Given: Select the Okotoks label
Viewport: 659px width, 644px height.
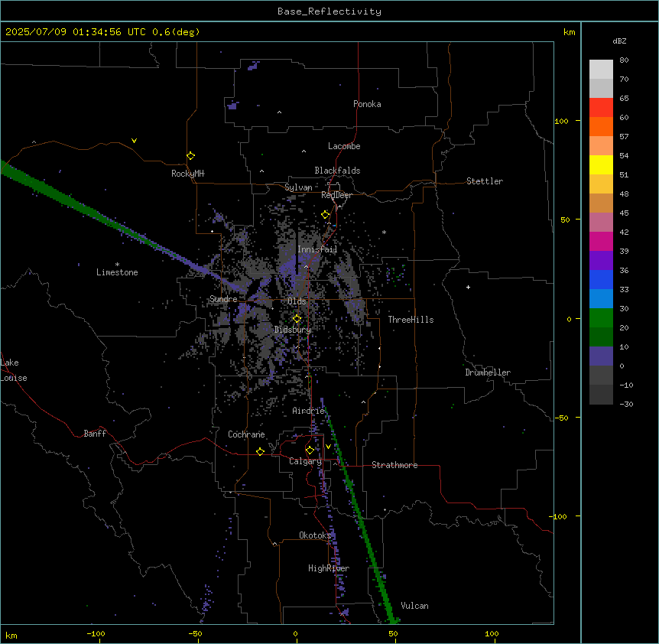Looking at the screenshot, I should pos(315,535).
